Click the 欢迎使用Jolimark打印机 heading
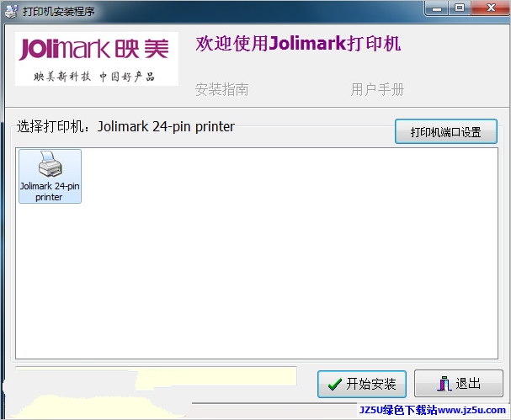The width and height of the screenshot is (511, 420). click(298, 44)
